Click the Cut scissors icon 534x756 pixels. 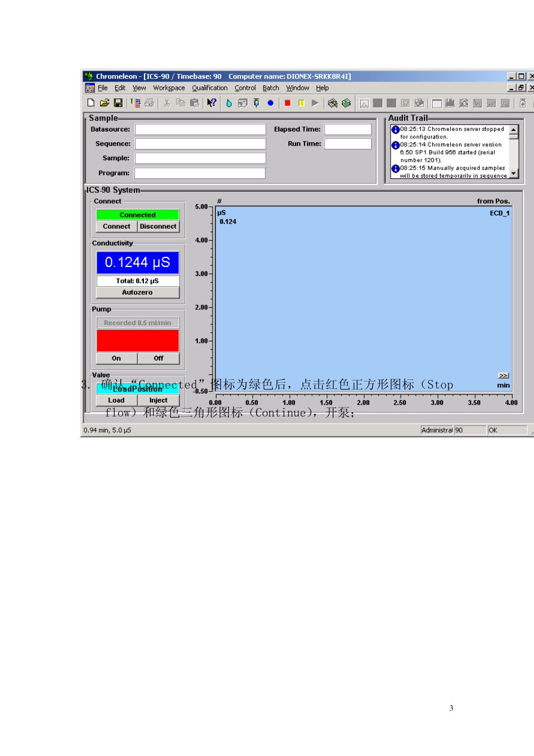(x=167, y=103)
